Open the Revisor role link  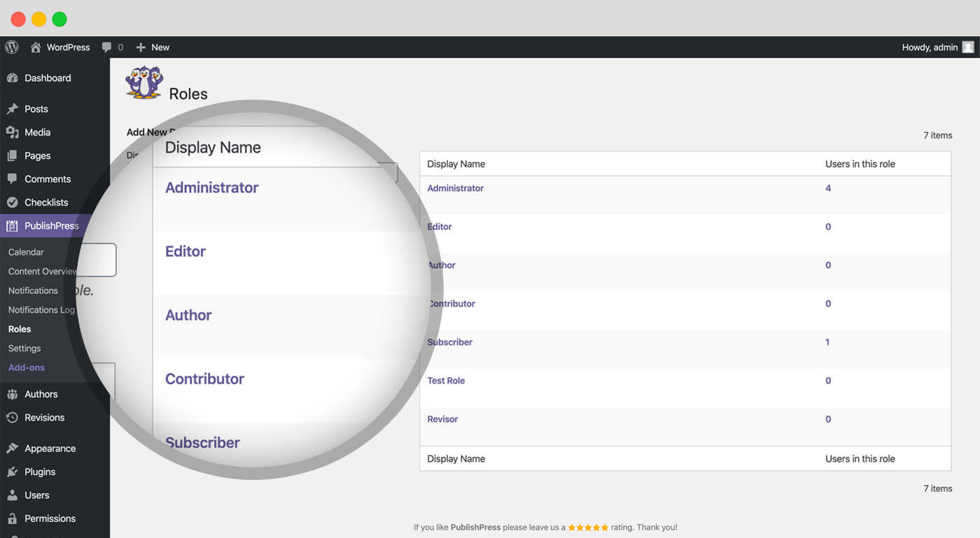tap(442, 419)
